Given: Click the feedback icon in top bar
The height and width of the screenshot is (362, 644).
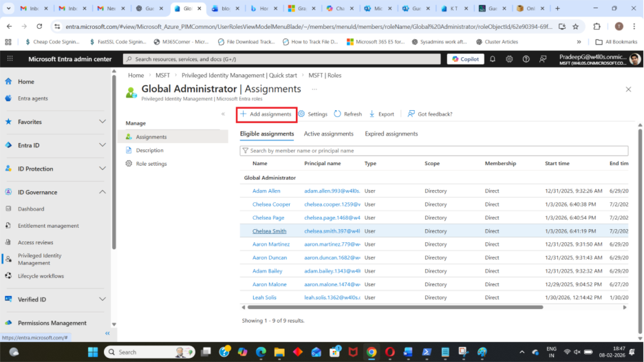Looking at the screenshot, I should (544, 59).
